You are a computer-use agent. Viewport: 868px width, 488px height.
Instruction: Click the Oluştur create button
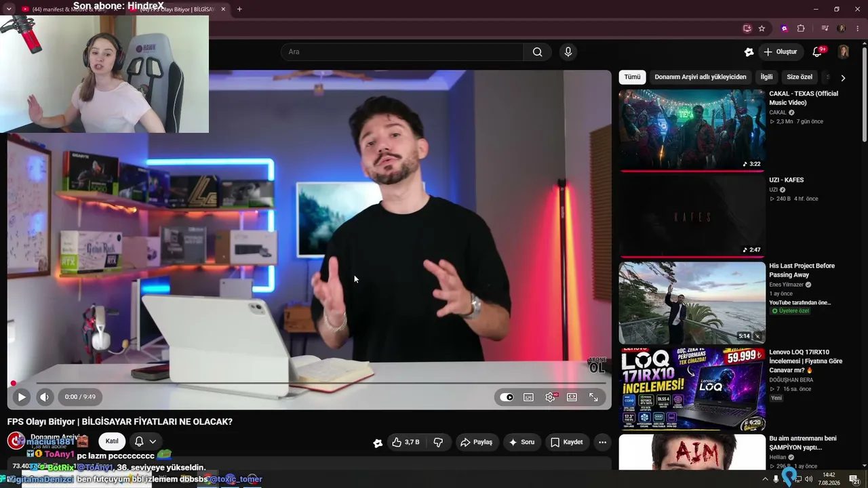point(781,52)
